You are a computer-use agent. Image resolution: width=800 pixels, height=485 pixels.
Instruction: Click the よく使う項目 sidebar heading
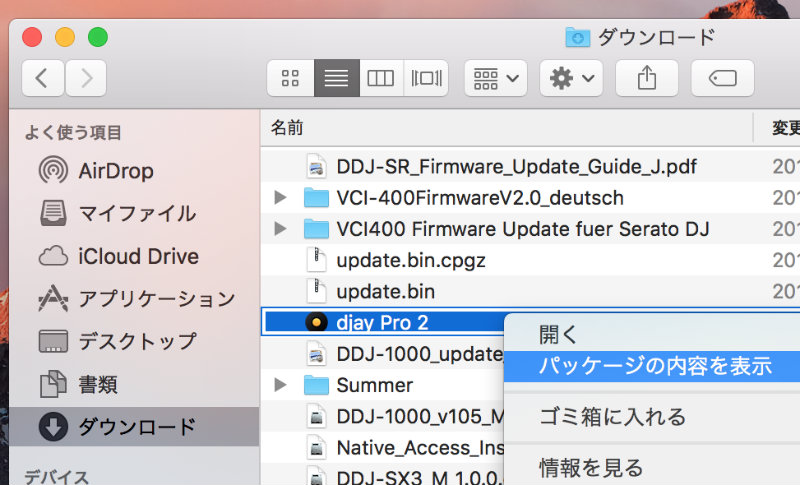(x=73, y=133)
